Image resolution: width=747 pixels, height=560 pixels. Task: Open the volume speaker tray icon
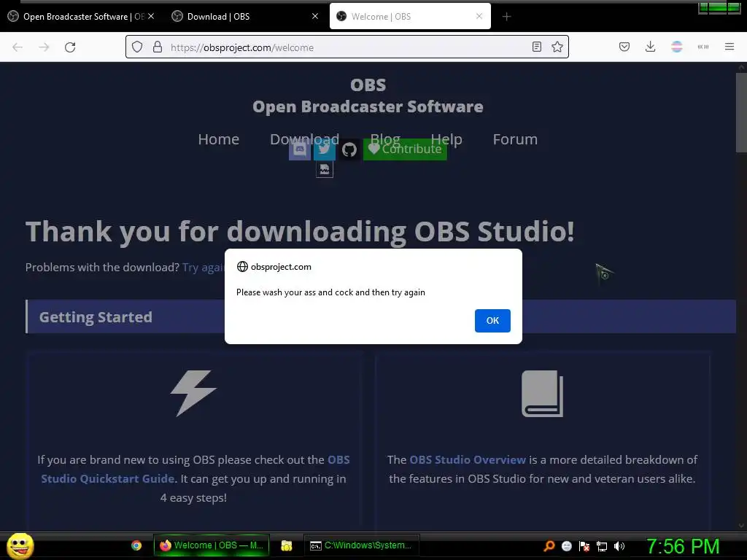point(619,546)
